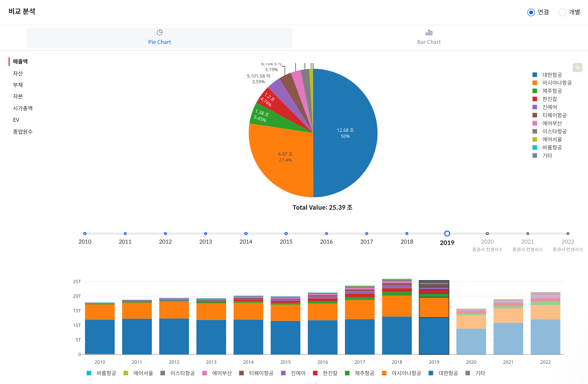Click the faded 2020 forecast bar
The width and height of the screenshot is (588, 384).
471,331
